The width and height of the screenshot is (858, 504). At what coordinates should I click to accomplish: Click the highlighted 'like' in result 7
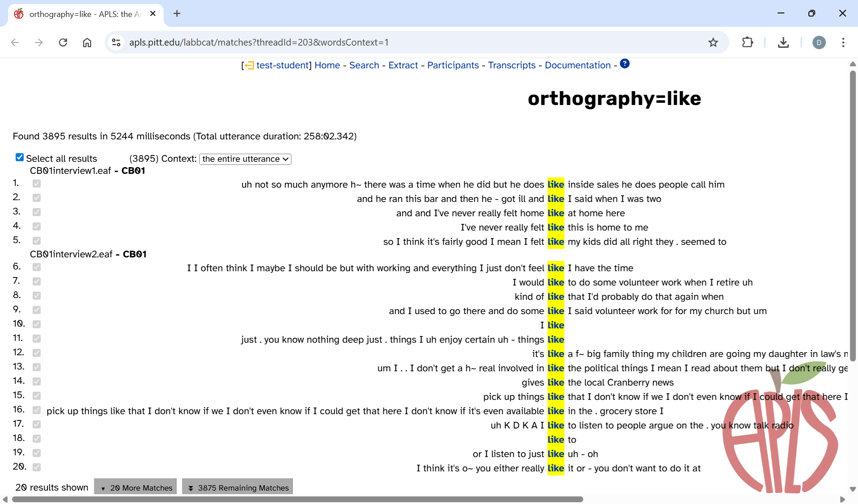click(555, 282)
